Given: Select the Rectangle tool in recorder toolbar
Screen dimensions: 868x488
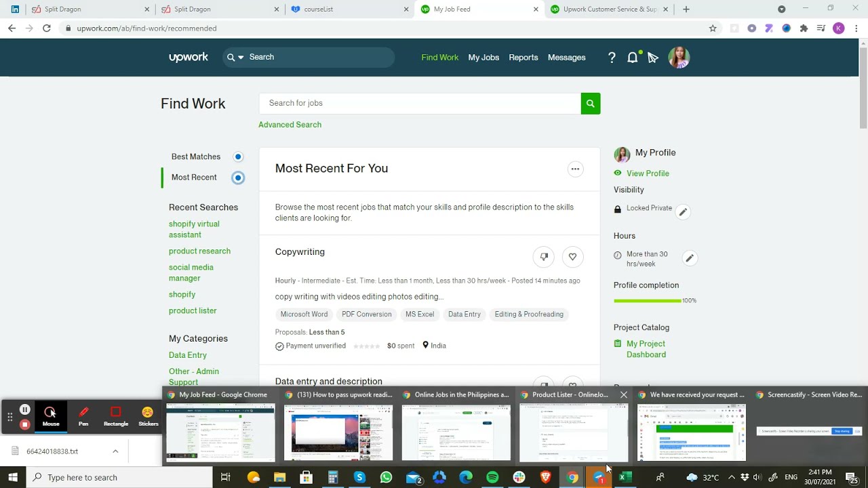Looking at the screenshot, I should click(x=116, y=415).
